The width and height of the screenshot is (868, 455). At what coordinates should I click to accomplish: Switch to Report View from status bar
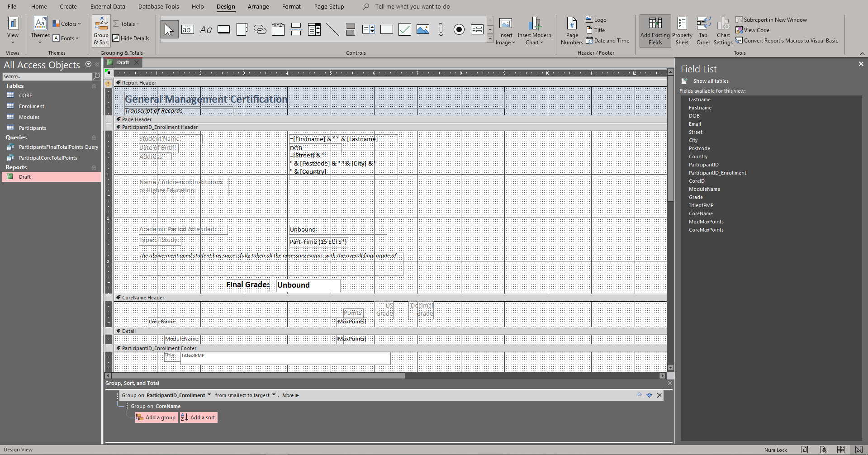[x=805, y=450]
